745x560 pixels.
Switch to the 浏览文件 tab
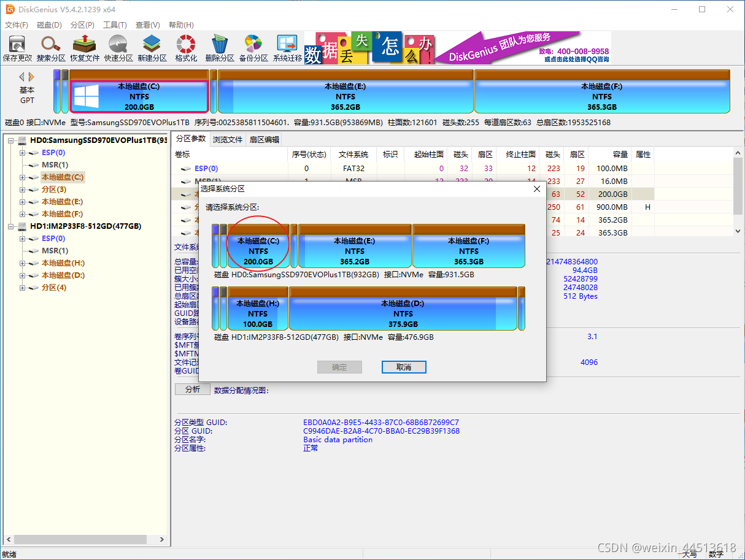[228, 139]
